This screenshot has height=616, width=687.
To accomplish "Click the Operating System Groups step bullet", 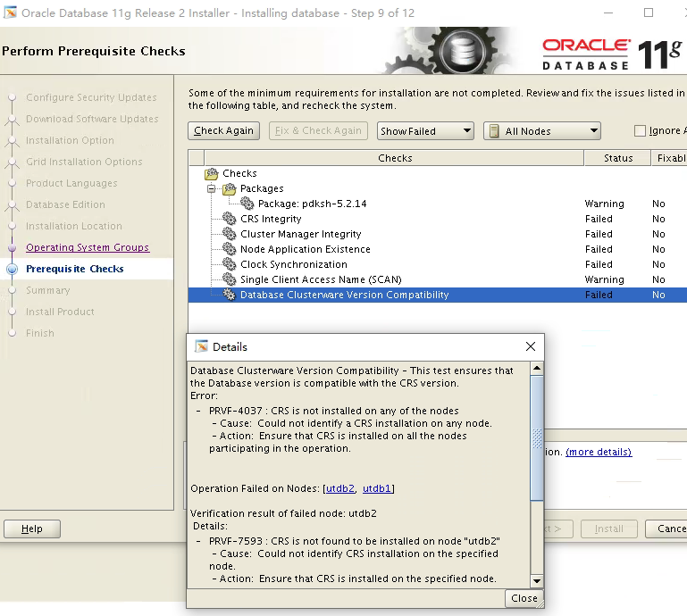I will (13, 248).
